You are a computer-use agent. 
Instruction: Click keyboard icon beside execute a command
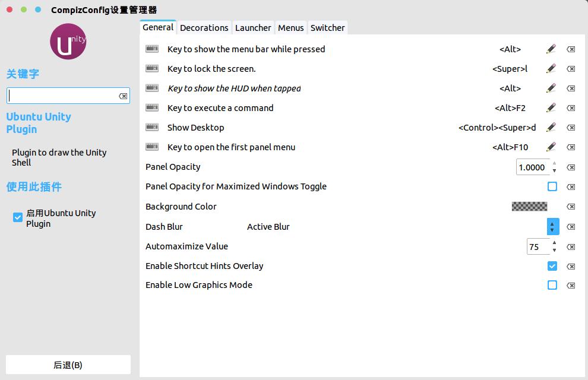pos(152,107)
